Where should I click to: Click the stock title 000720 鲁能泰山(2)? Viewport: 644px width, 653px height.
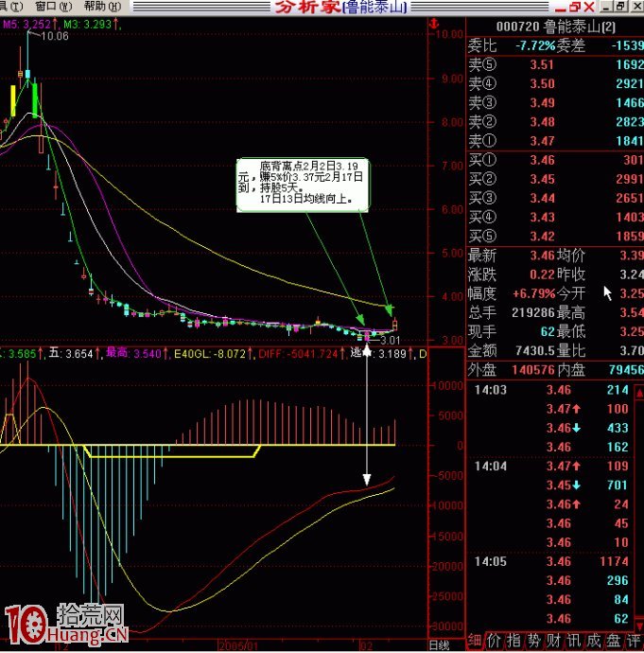(555, 27)
